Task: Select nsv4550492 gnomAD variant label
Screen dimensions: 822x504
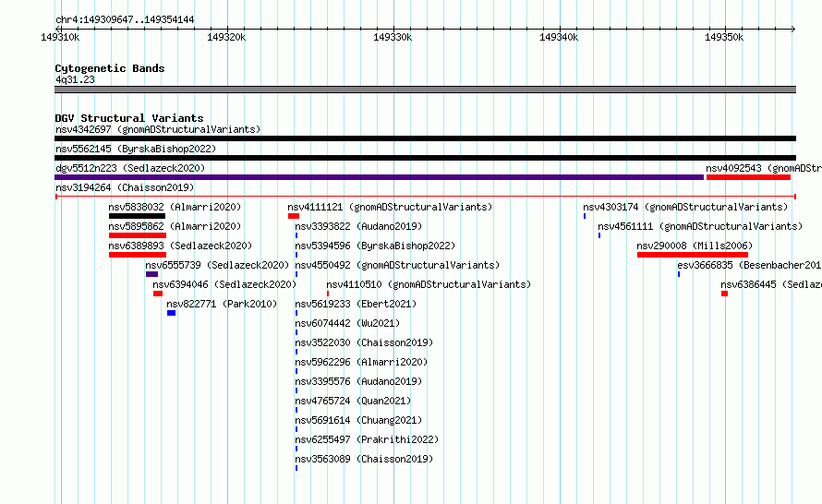Action: tap(397, 265)
